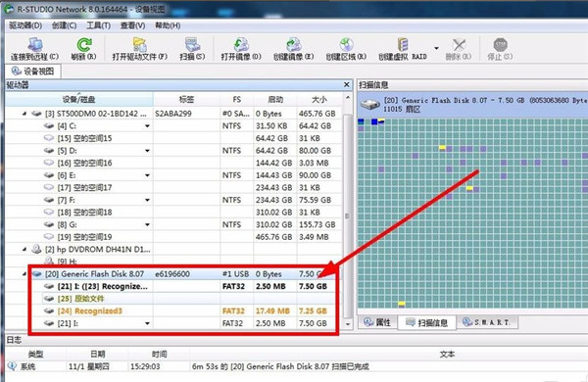588x382 pixels.
Task: Select the [6] E: partition
Action: pos(67,175)
